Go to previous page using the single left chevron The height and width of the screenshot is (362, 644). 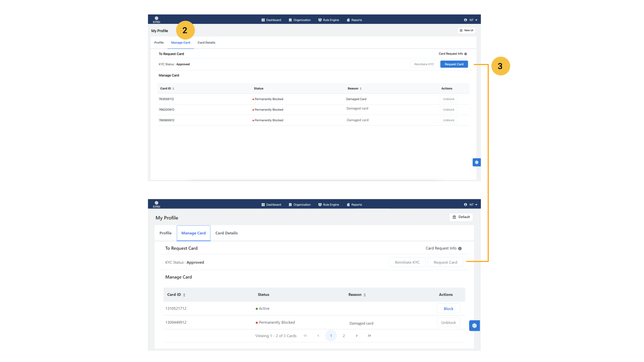tap(318, 336)
